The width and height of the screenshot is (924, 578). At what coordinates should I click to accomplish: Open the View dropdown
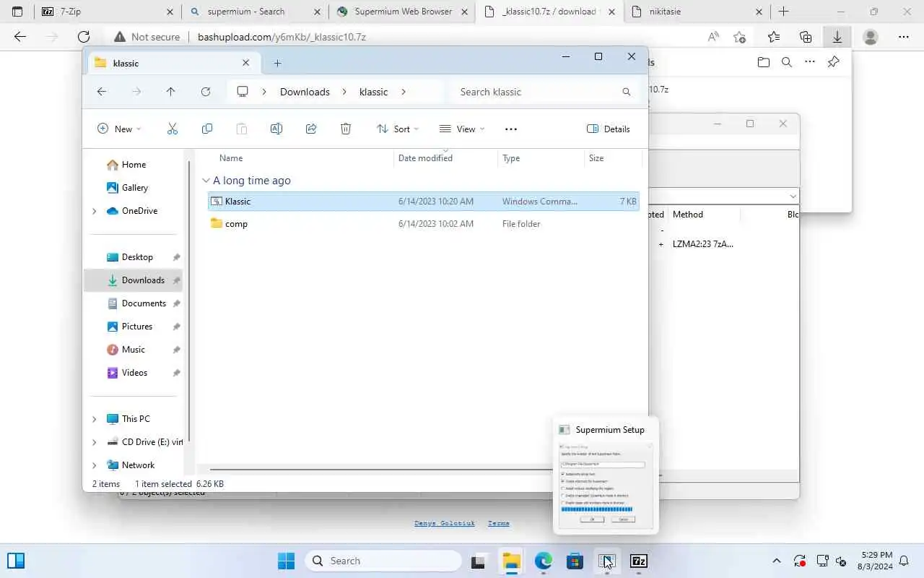click(x=462, y=129)
